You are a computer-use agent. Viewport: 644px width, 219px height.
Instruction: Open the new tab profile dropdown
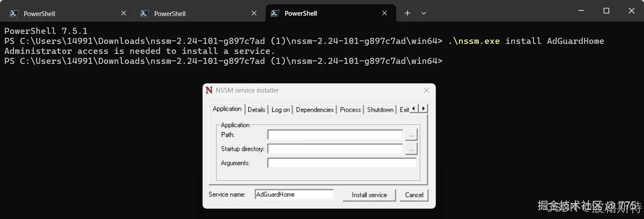[x=424, y=13]
